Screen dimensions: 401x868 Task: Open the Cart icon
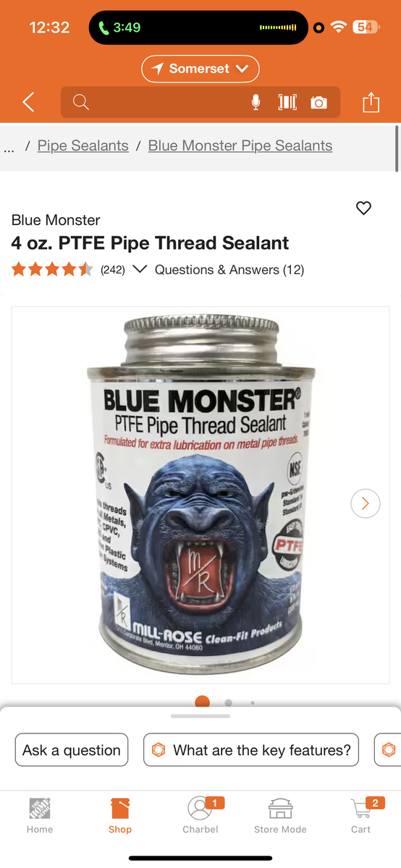360,815
